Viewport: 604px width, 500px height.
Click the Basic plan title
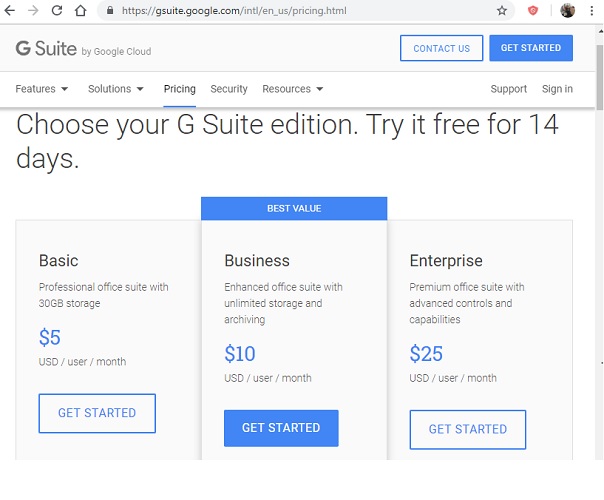pos(59,261)
